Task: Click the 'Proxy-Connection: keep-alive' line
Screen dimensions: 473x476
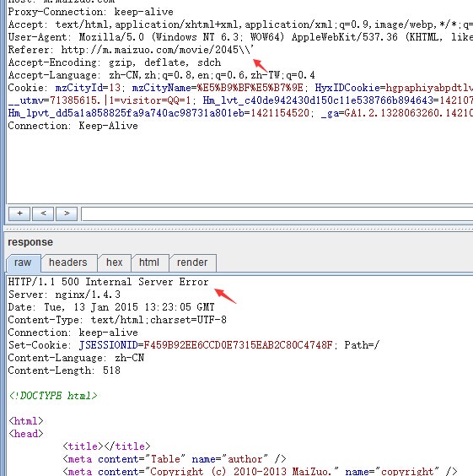Action: click(x=91, y=12)
